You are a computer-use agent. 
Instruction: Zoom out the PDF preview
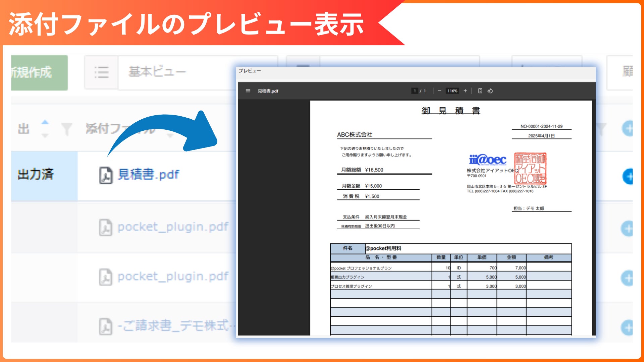pyautogui.click(x=439, y=91)
